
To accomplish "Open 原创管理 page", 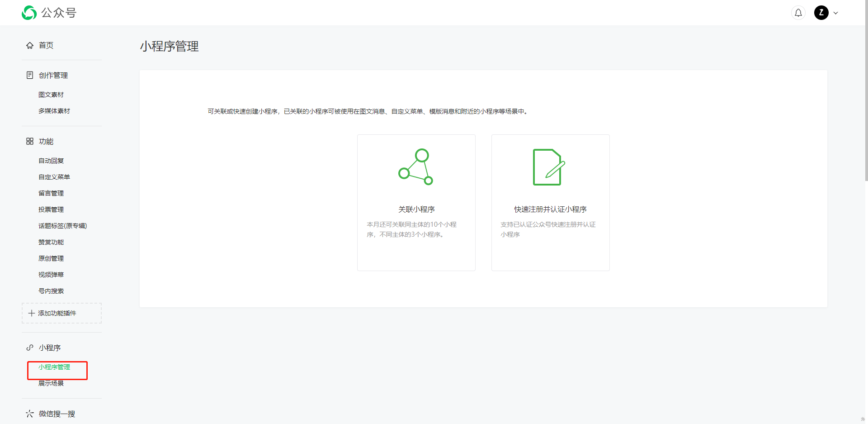I will click(51, 258).
